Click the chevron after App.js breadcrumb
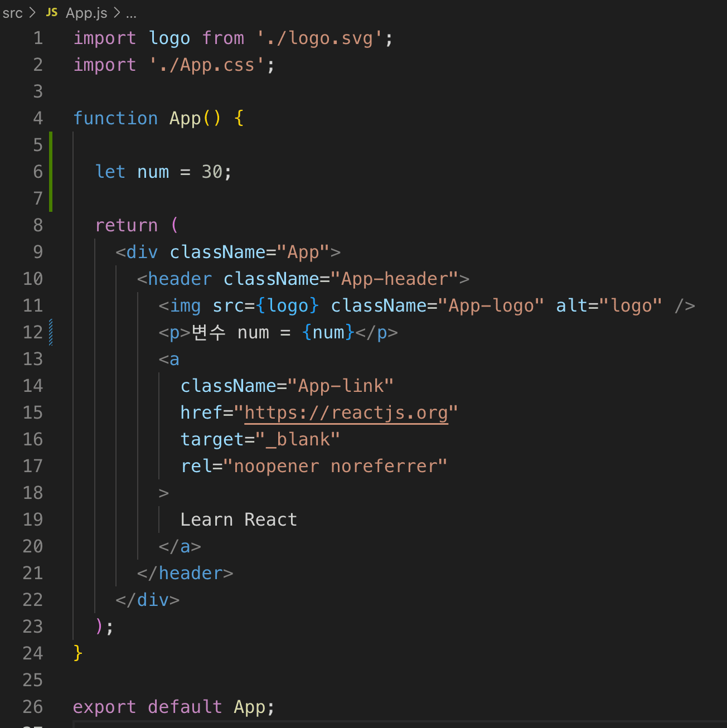 click(x=117, y=12)
